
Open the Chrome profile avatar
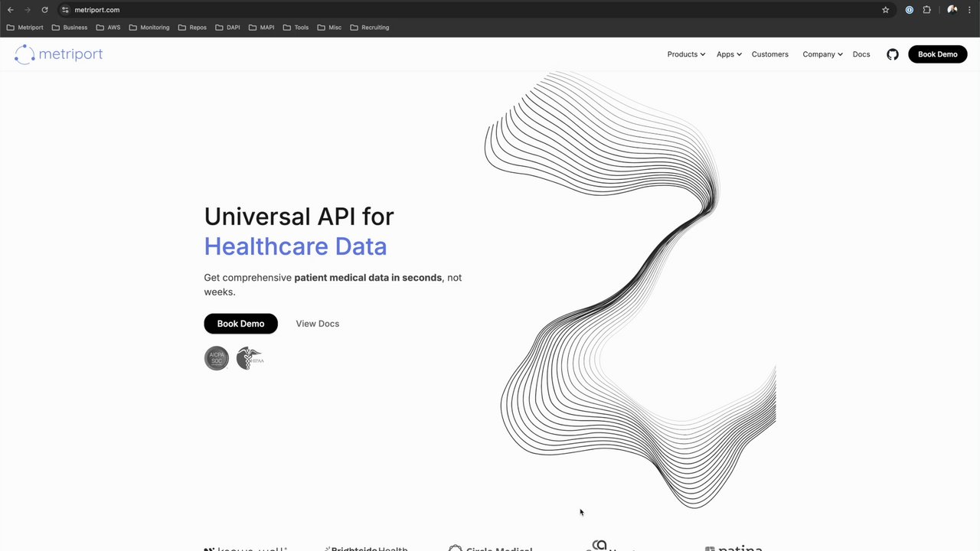click(x=952, y=10)
